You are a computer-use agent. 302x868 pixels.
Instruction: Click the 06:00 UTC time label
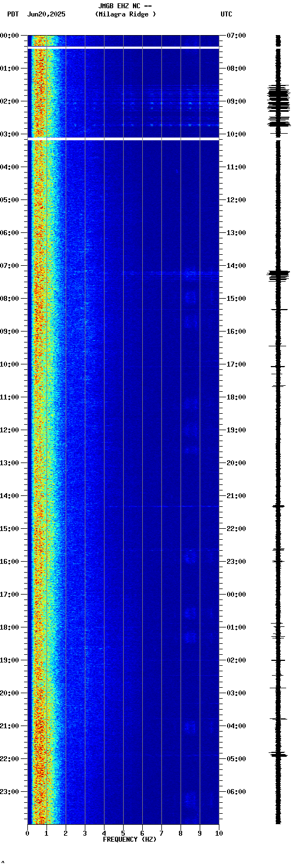(x=236, y=792)
